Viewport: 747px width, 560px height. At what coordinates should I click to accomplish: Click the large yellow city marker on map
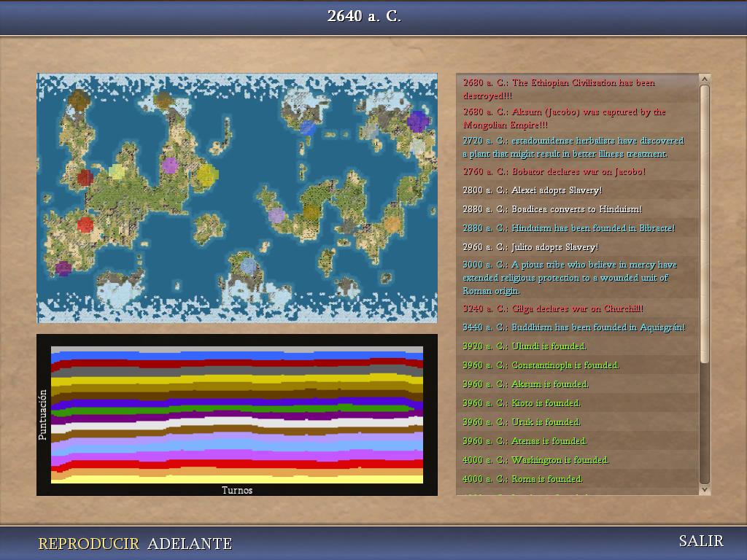pos(206,174)
